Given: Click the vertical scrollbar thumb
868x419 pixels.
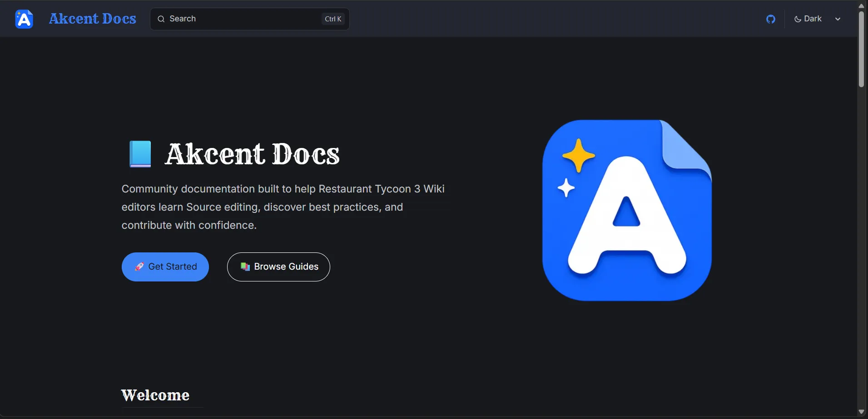Looking at the screenshot, I should coord(862,49).
